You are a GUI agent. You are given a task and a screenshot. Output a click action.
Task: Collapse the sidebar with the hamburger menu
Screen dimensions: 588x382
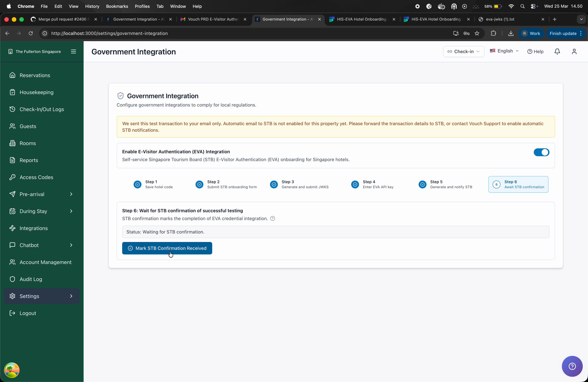[74, 51]
